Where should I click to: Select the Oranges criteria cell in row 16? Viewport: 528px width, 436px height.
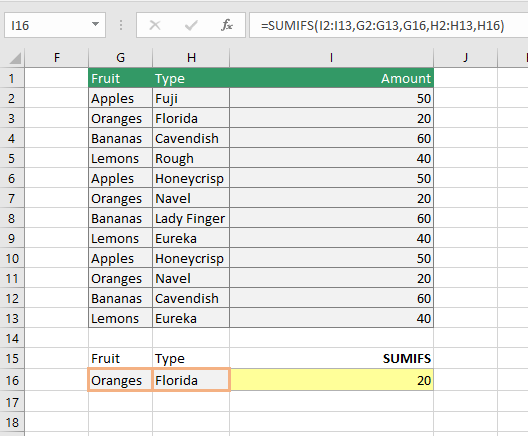[121, 380]
